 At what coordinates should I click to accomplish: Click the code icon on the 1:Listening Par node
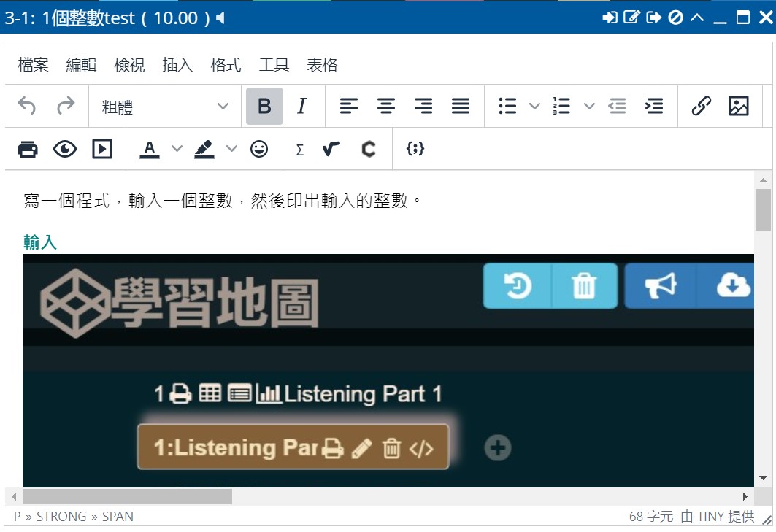click(421, 449)
